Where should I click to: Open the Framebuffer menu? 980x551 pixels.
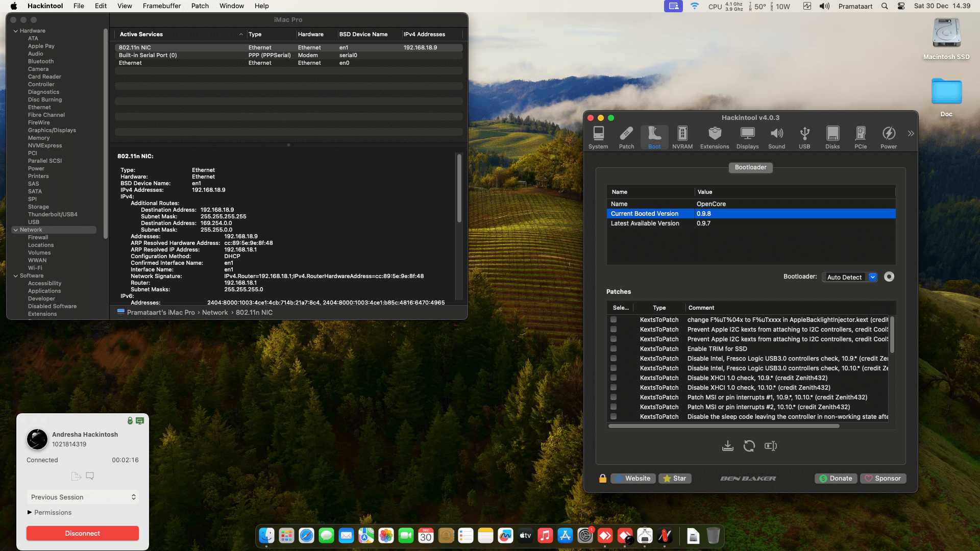tap(161, 6)
